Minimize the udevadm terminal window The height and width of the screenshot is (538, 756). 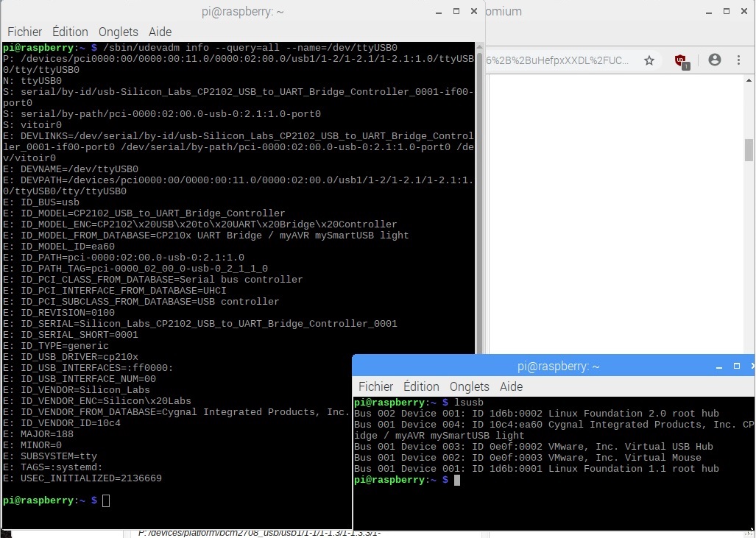(x=439, y=12)
